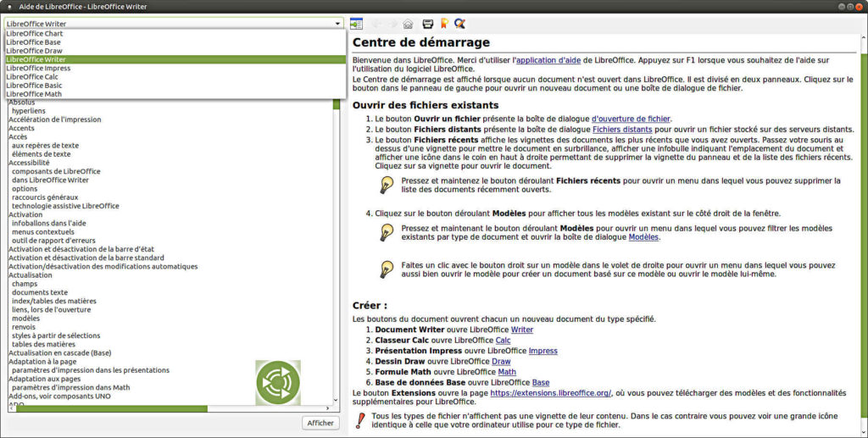Select index entry 'dans LibreOffice Writer'
The width and height of the screenshot is (868, 438).
(x=50, y=180)
